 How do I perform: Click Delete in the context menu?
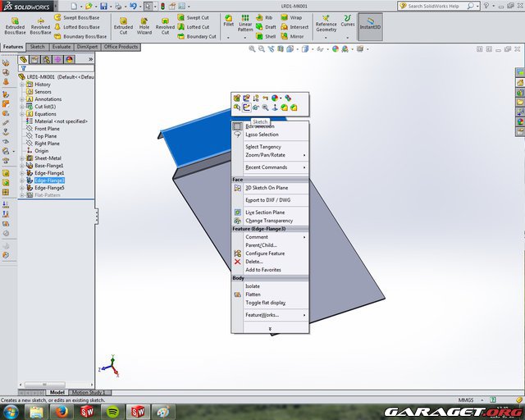[253, 262]
